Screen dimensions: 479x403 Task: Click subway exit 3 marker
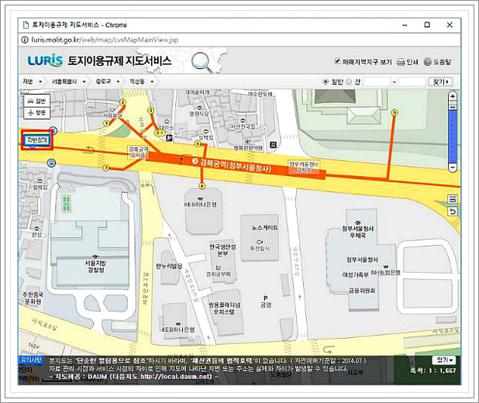tap(150, 110)
